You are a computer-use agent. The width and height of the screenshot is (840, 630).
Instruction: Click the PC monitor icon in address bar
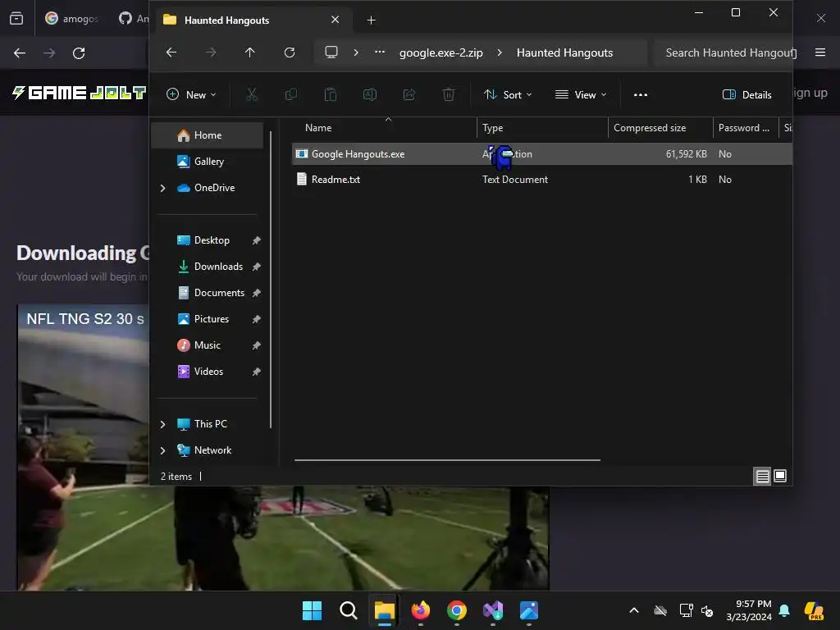tap(331, 52)
